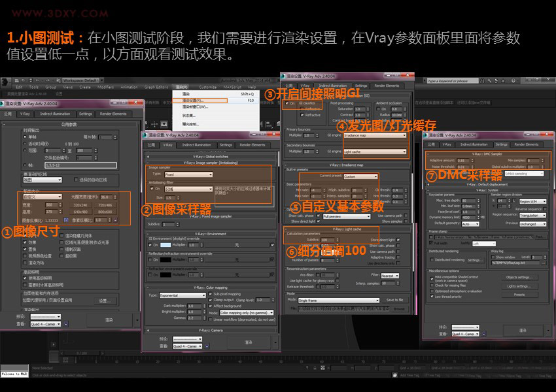Open the secondary GI engine Light cache dropdown

[x=375, y=152]
